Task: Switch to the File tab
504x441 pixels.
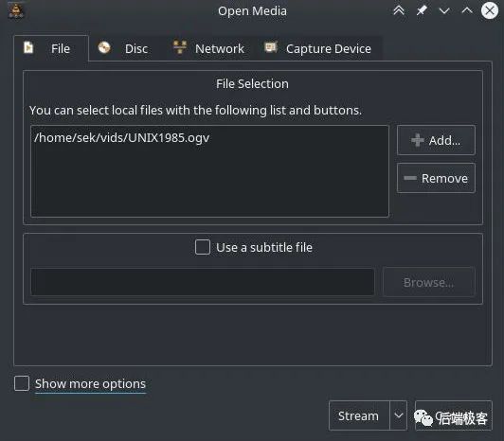Action: tap(51, 48)
